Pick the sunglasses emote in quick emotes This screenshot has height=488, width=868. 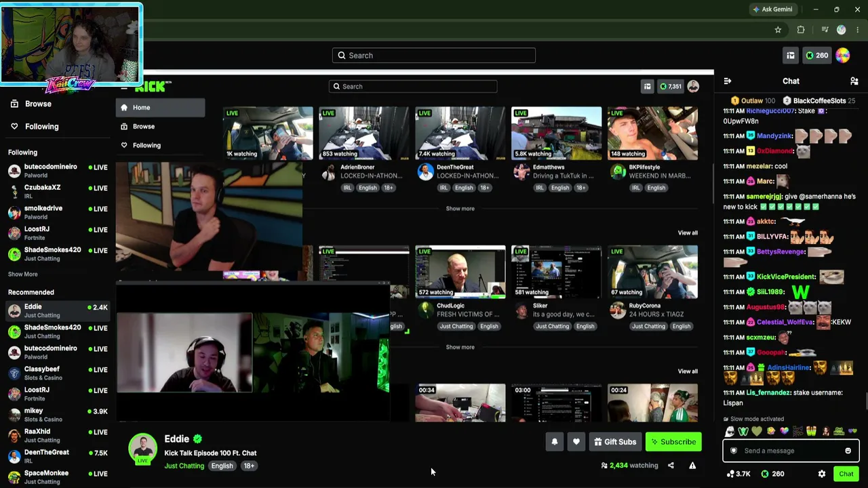[x=730, y=432]
